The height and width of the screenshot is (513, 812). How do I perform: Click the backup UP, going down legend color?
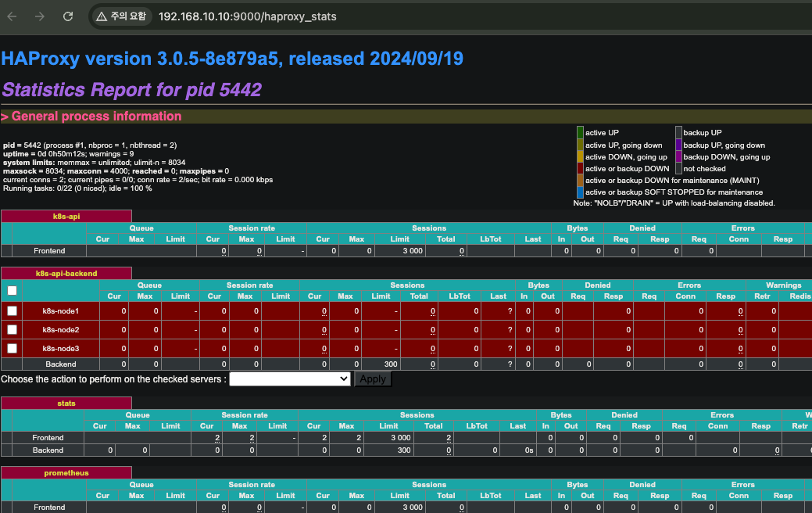[x=678, y=145]
